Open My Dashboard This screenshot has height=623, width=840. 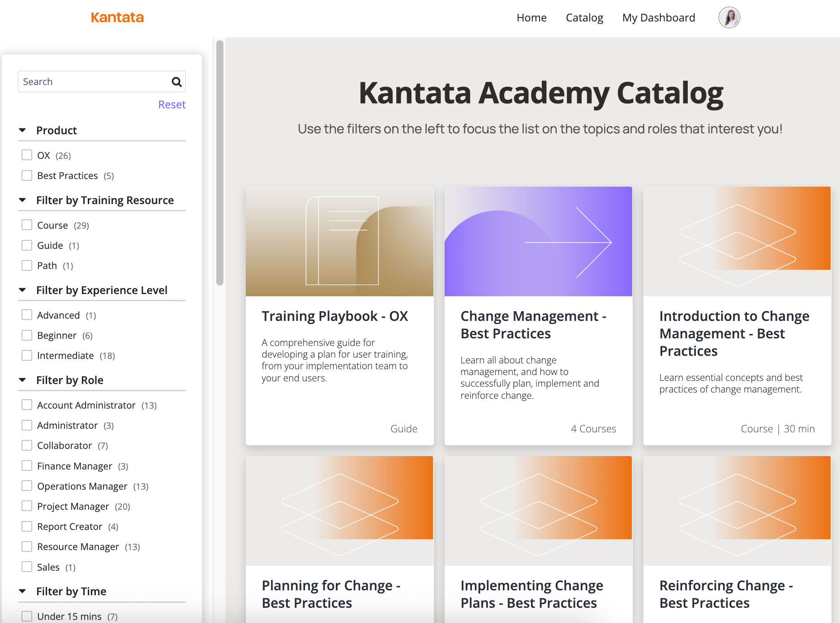[x=659, y=18]
